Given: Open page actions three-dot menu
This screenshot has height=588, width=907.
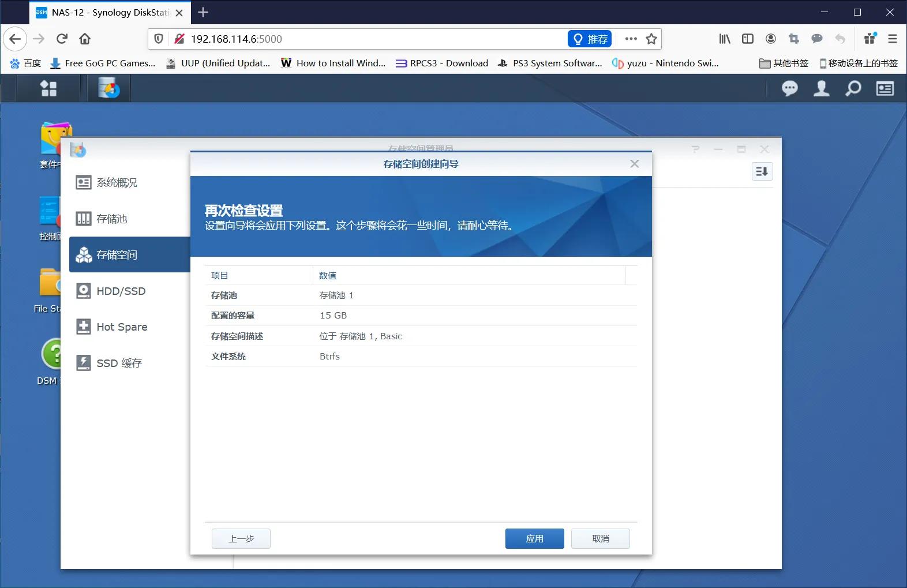Looking at the screenshot, I should (631, 39).
